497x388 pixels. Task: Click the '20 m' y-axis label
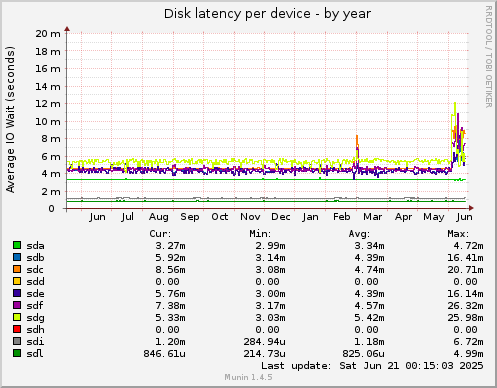pos(48,34)
